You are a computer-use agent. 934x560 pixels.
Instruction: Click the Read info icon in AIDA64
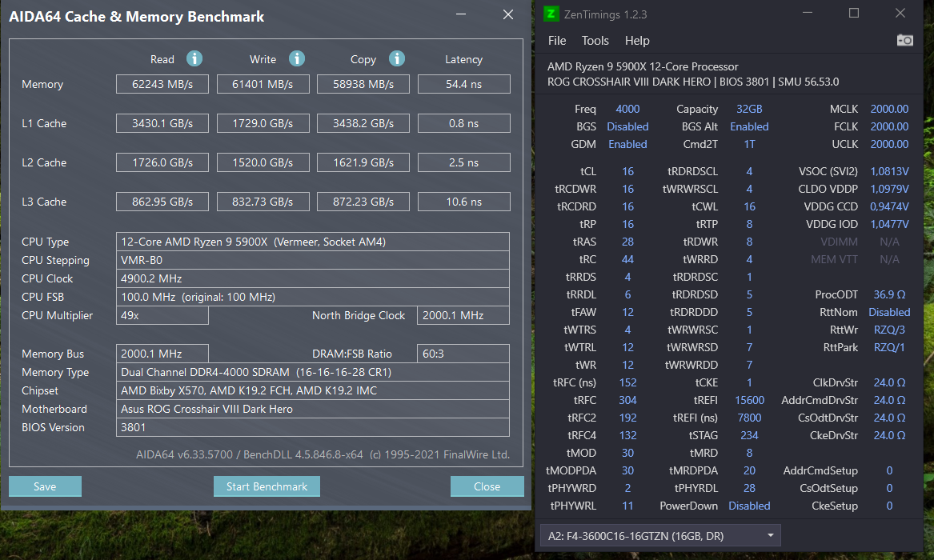coord(194,58)
